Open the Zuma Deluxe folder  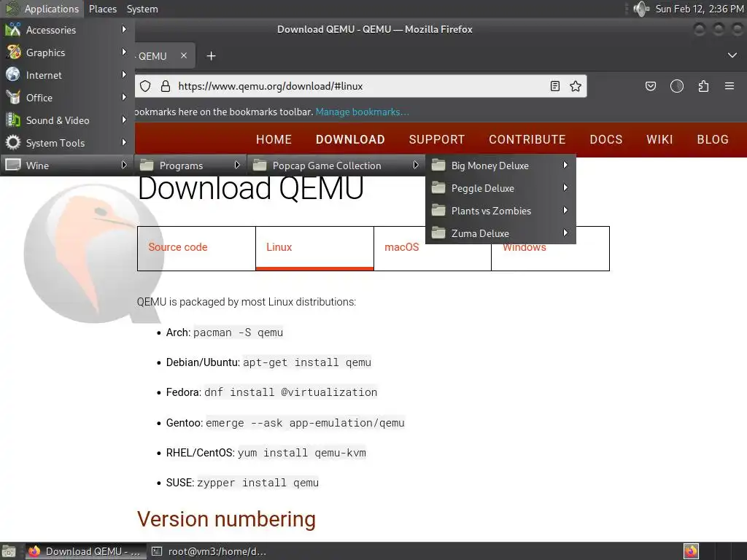(500, 233)
